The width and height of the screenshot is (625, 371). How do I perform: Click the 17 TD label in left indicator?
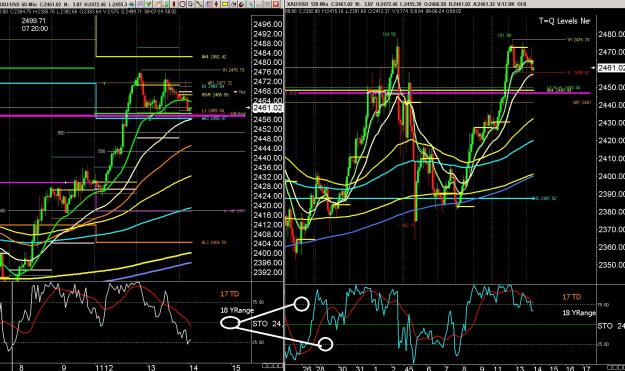[x=229, y=294]
